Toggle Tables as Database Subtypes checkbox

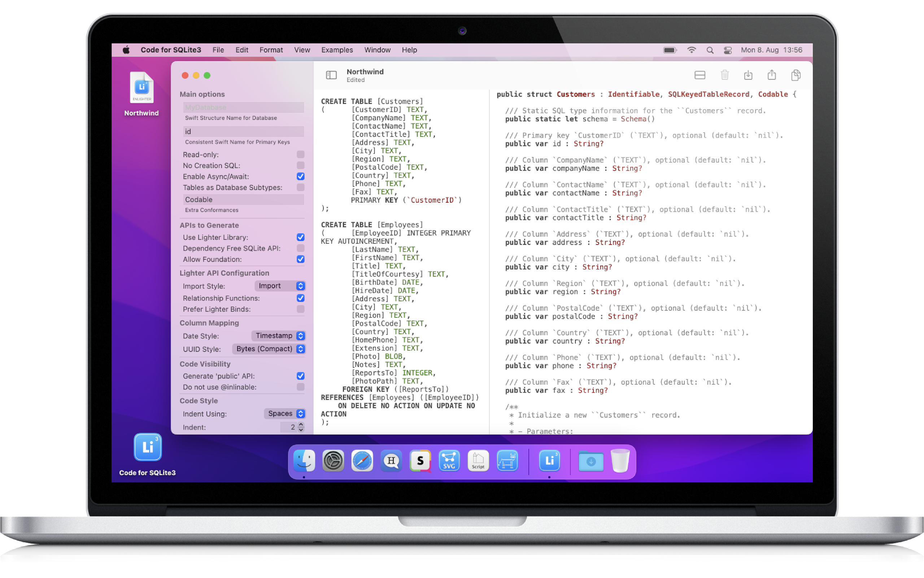[x=301, y=187]
